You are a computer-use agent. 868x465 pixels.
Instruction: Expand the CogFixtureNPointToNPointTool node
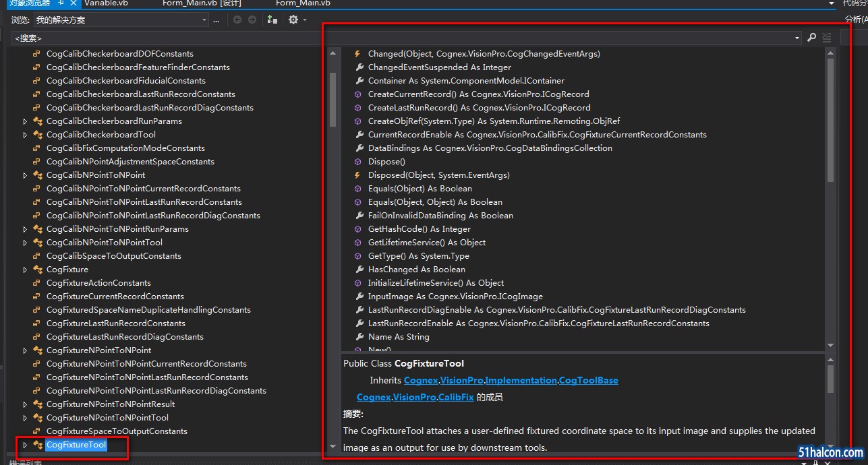pyautogui.click(x=25, y=418)
